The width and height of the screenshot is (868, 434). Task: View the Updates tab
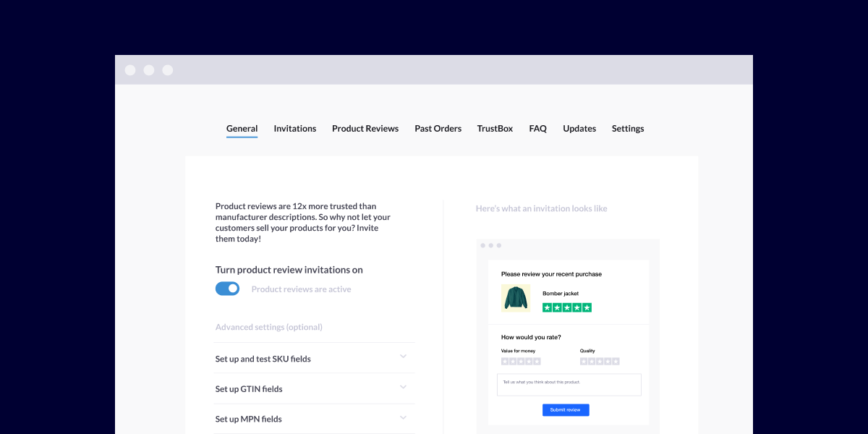point(579,129)
